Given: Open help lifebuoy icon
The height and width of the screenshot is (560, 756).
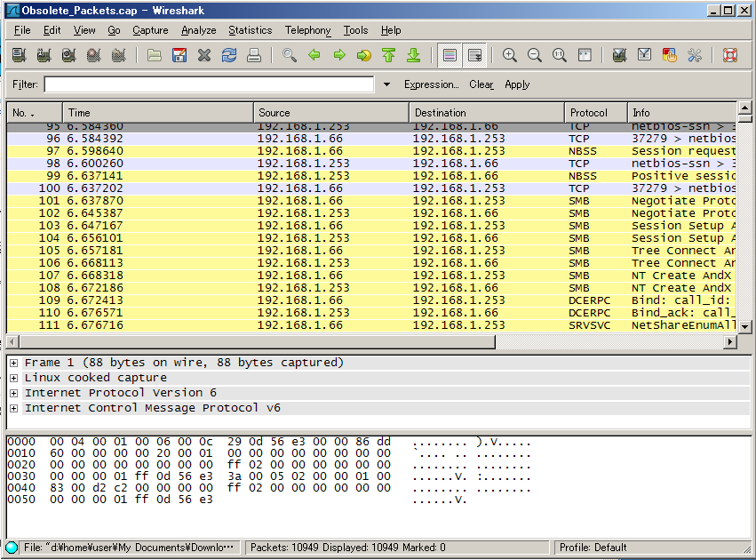Looking at the screenshot, I should click(x=730, y=55).
